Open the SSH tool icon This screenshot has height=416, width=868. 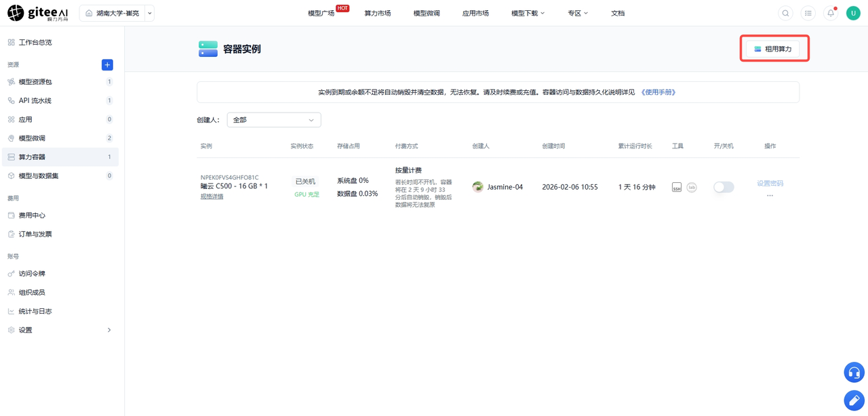point(676,187)
